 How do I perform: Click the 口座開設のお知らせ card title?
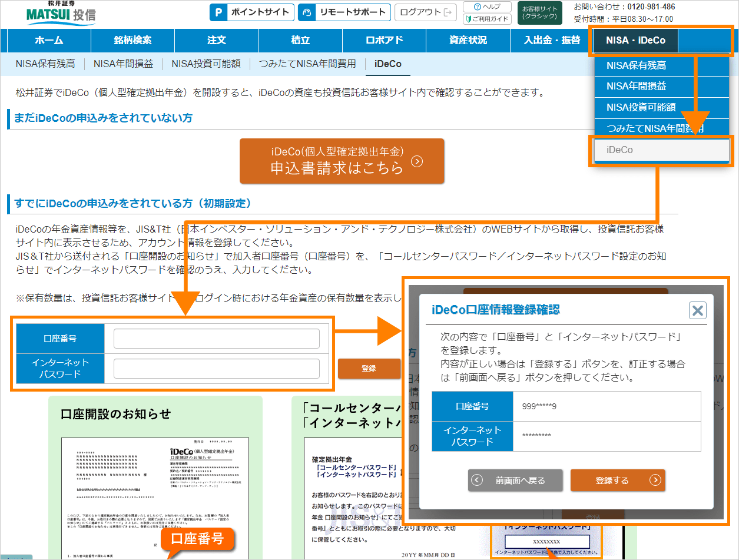[x=115, y=414]
